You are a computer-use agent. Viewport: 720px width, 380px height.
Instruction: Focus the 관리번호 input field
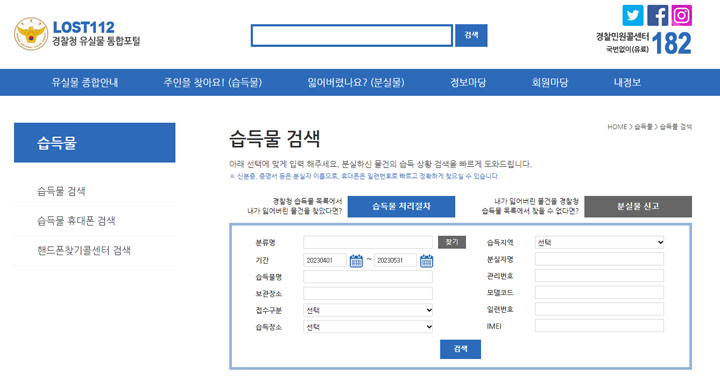[599, 276]
